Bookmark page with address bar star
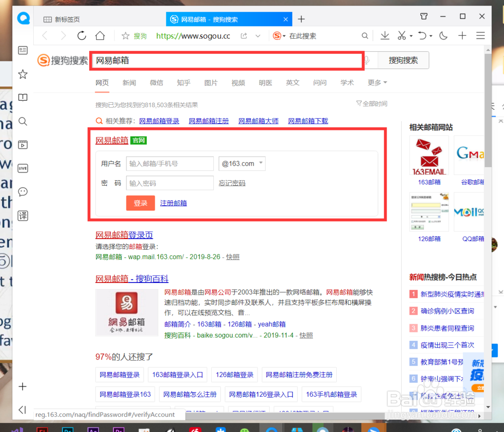504x432 pixels. click(125, 36)
